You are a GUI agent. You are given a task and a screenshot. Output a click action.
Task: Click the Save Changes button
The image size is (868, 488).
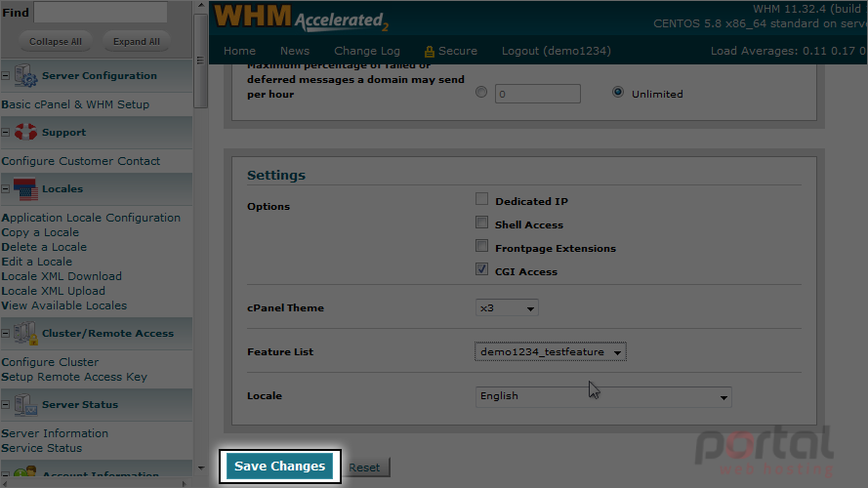(279, 467)
